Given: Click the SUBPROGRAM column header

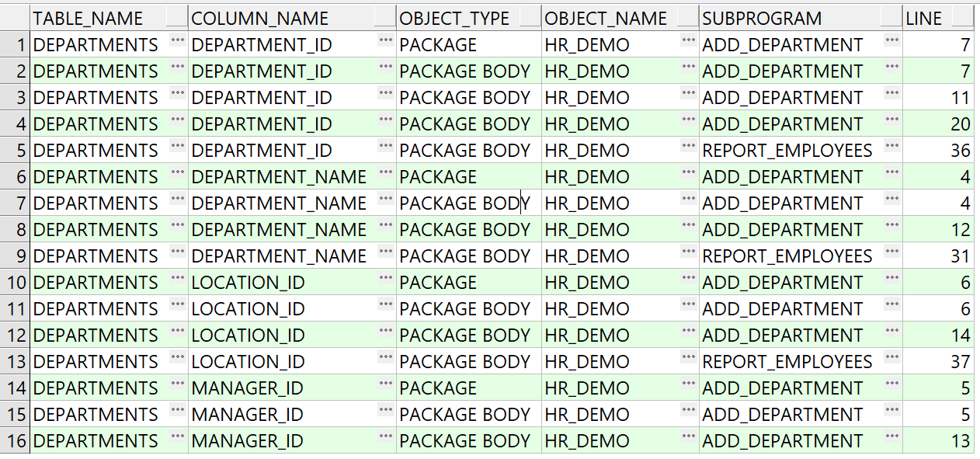Looking at the screenshot, I should click(x=801, y=19).
